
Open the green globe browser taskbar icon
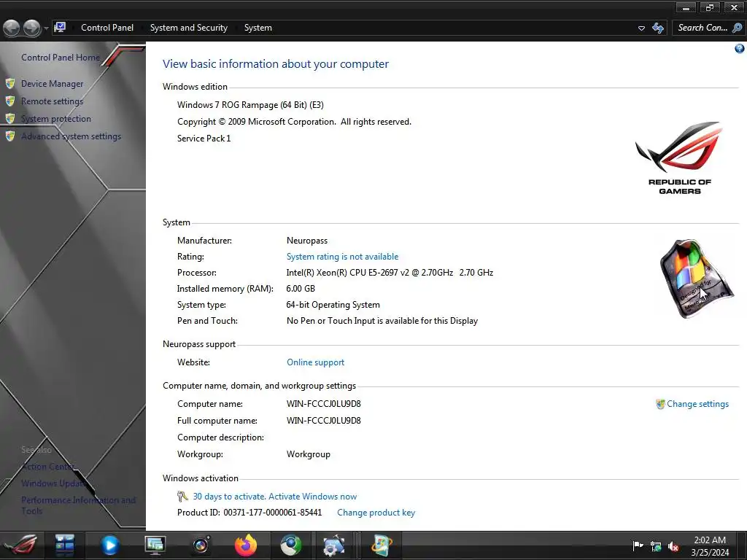click(x=290, y=545)
